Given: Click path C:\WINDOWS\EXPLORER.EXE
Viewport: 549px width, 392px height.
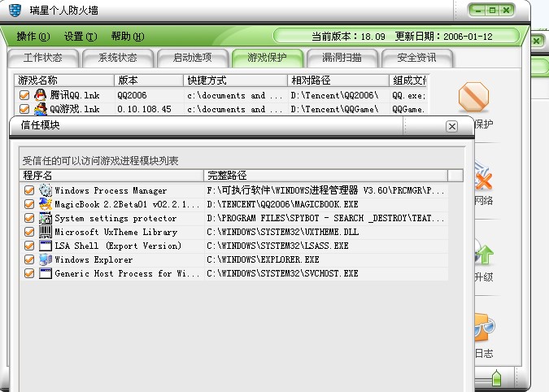Looking at the screenshot, I should click(x=263, y=259).
